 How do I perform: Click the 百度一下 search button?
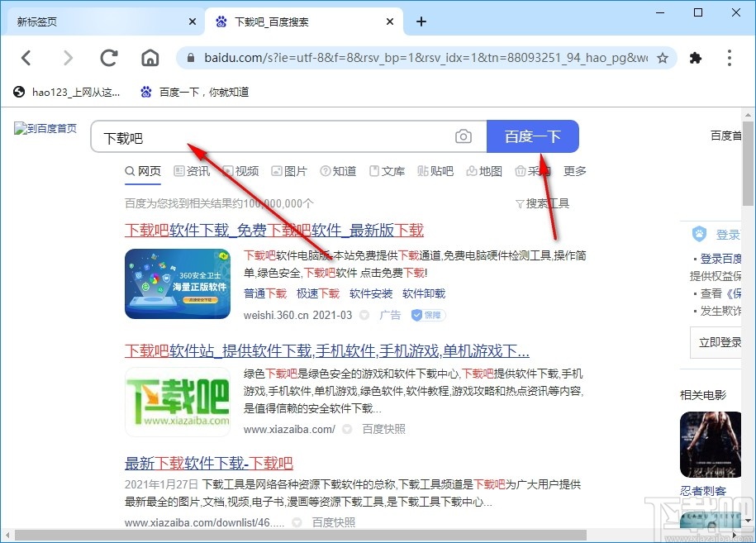pos(534,136)
